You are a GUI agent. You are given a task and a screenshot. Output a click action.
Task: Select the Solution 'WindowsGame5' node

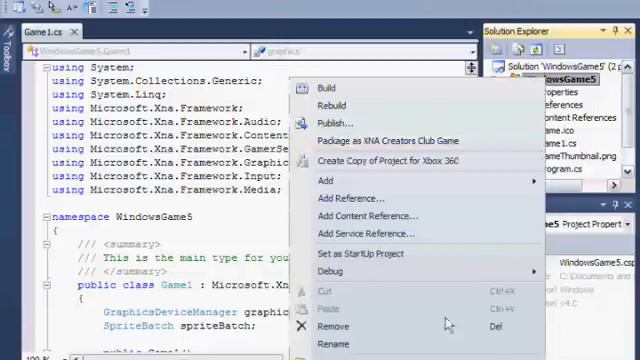[564, 67]
